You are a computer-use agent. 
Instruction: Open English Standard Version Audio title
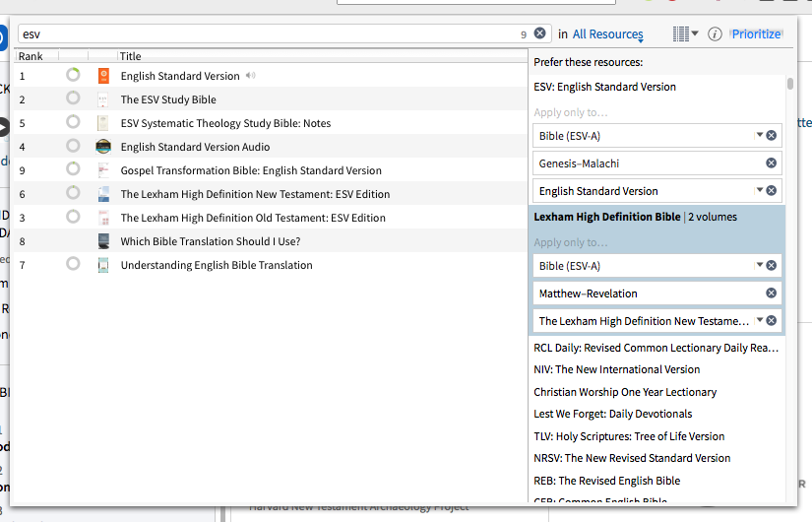point(195,147)
